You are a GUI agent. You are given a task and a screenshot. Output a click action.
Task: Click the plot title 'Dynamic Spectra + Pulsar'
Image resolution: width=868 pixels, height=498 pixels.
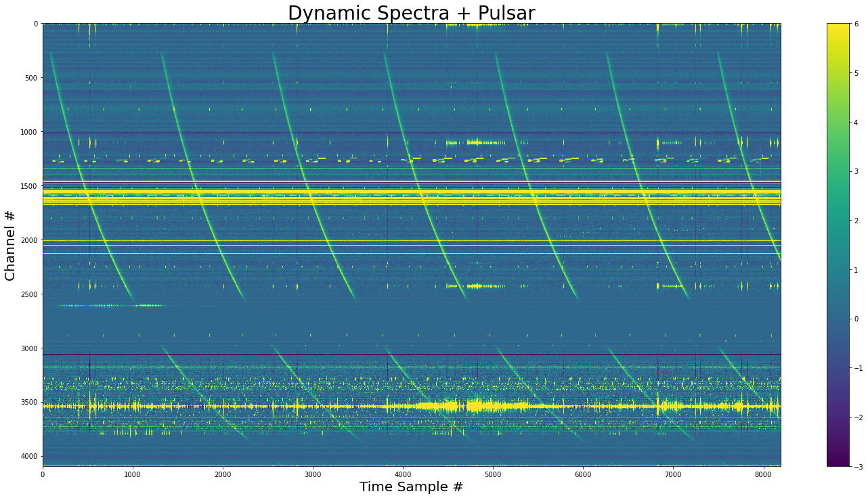tap(411, 13)
